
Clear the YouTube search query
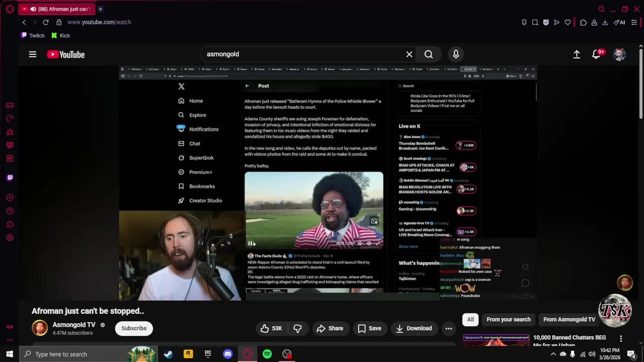[x=409, y=54]
